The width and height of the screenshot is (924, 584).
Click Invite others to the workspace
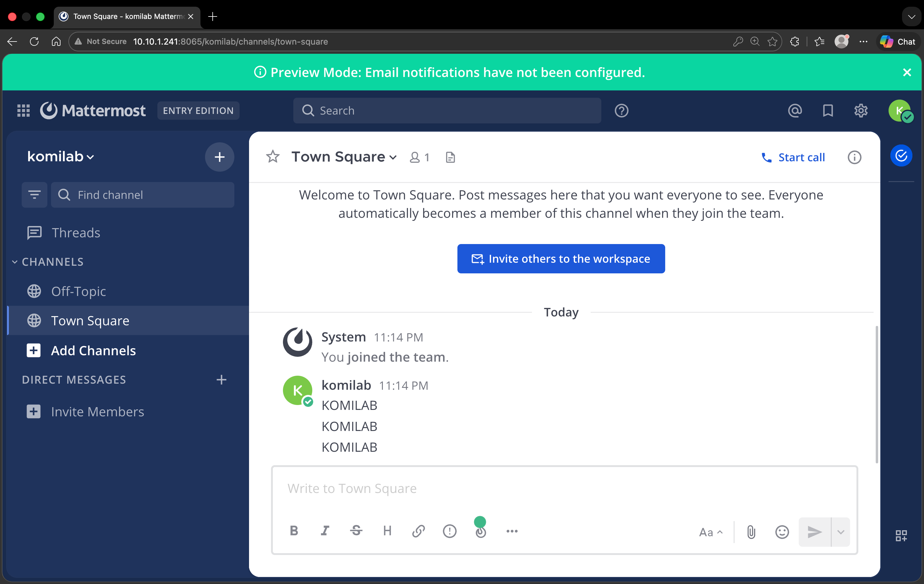(561, 259)
